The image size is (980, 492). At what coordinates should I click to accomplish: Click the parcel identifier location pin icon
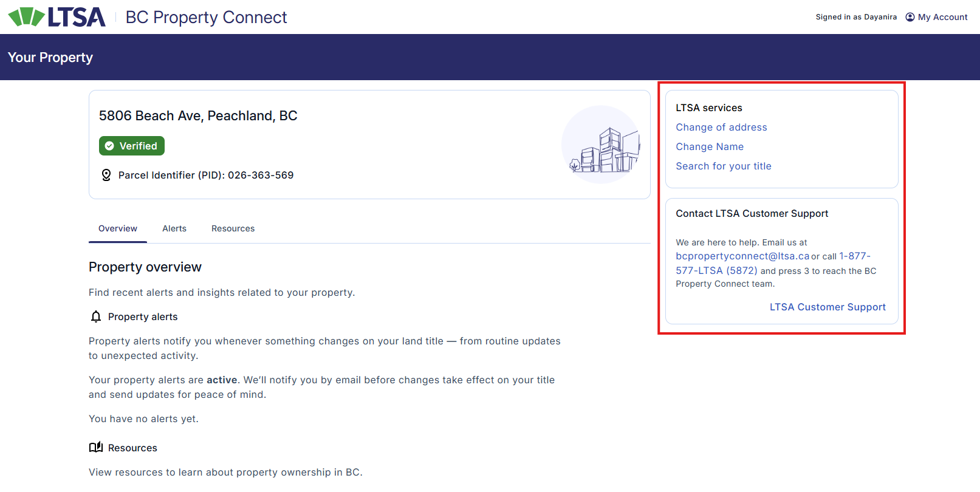coord(106,175)
